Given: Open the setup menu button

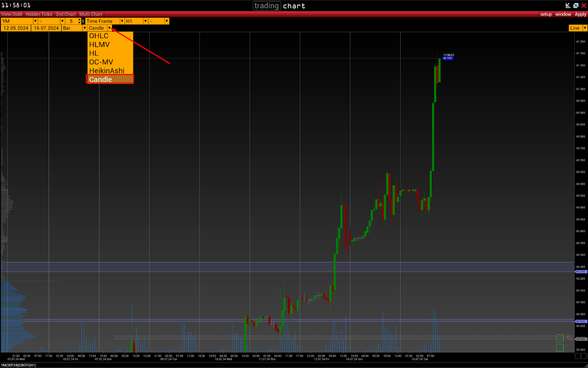Looking at the screenshot, I should pos(546,14).
